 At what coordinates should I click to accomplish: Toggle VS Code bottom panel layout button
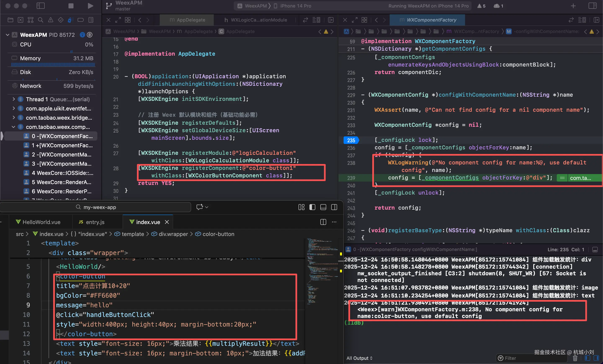323,207
